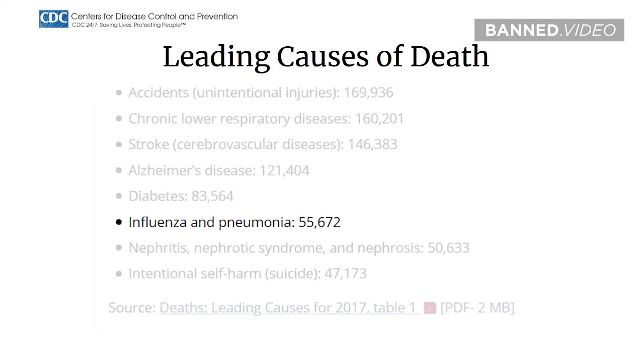The width and height of the screenshot is (644, 362).
Task: Click the Leading Causes of Death heading
Action: [x=326, y=57]
